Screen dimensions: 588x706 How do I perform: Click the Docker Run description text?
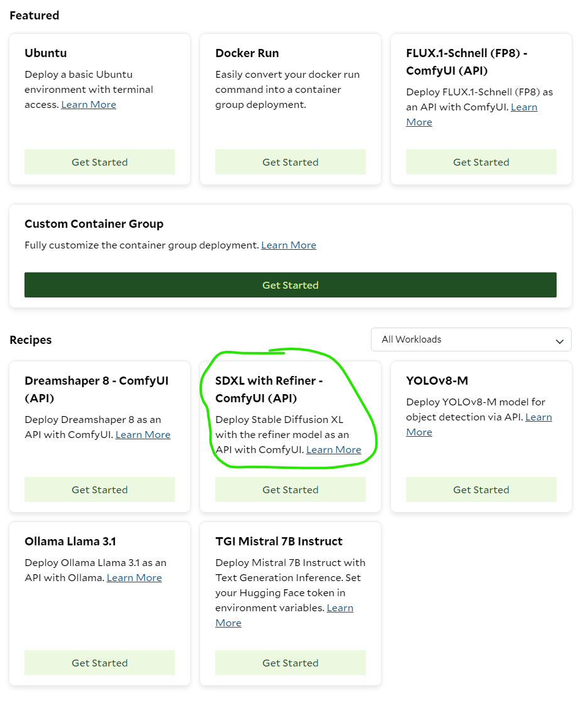287,90
